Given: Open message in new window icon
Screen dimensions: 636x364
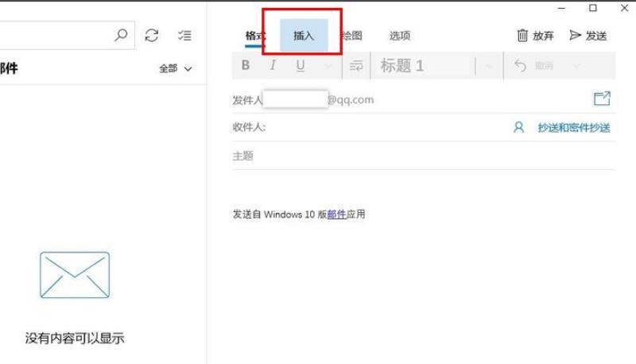Looking at the screenshot, I should tap(602, 99).
